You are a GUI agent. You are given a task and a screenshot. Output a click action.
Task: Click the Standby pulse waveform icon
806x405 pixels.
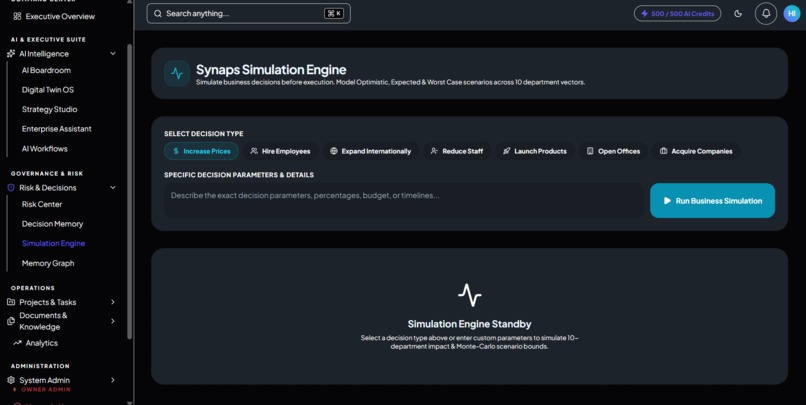coord(469,295)
